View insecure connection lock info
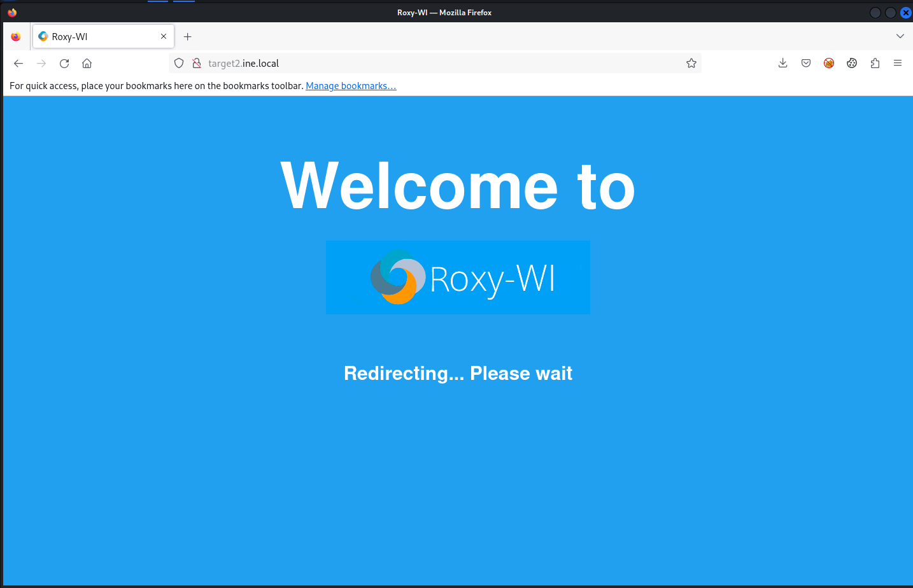Viewport: 913px width, 588px height. point(197,63)
